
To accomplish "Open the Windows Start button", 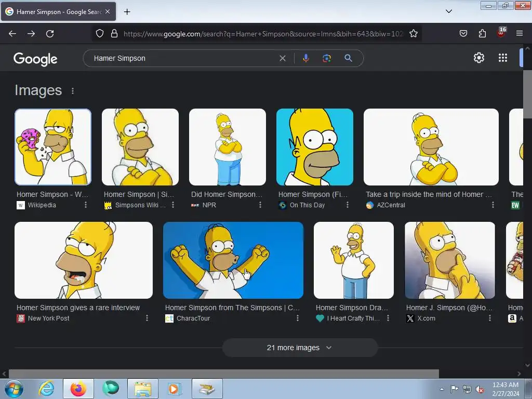I will pos(14,389).
